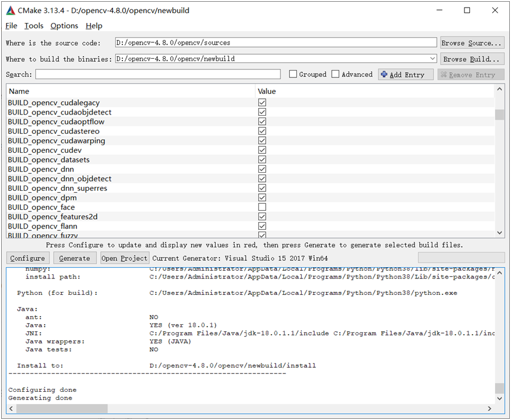Close the CMake window

pos(495,11)
